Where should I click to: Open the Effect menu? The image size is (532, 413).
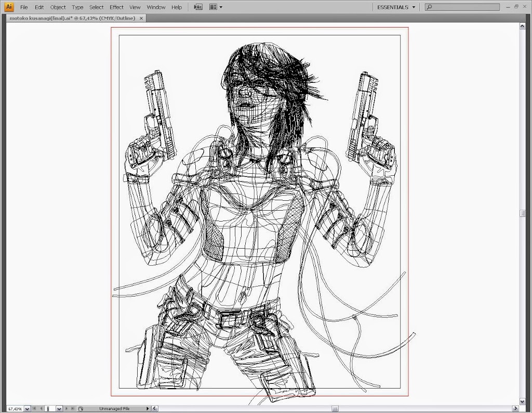pyautogui.click(x=116, y=7)
